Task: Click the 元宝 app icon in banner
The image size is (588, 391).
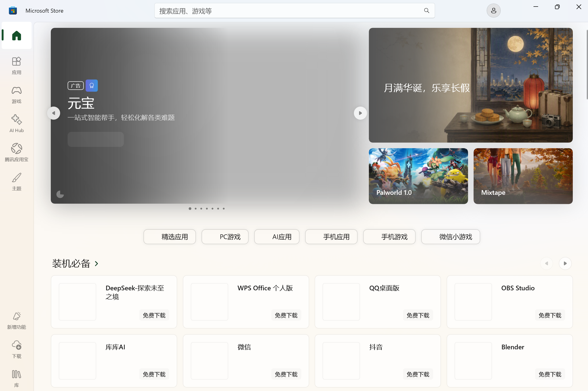Action: click(x=92, y=86)
